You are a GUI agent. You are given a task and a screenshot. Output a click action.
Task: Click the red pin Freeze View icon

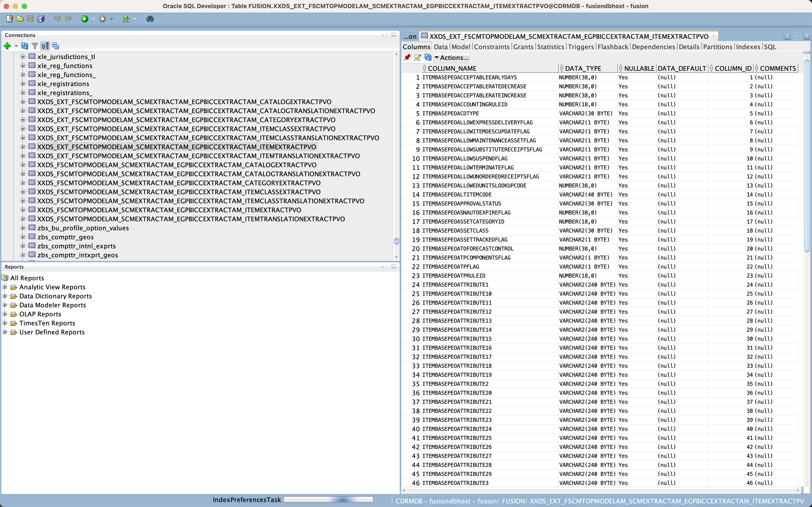pyautogui.click(x=407, y=57)
